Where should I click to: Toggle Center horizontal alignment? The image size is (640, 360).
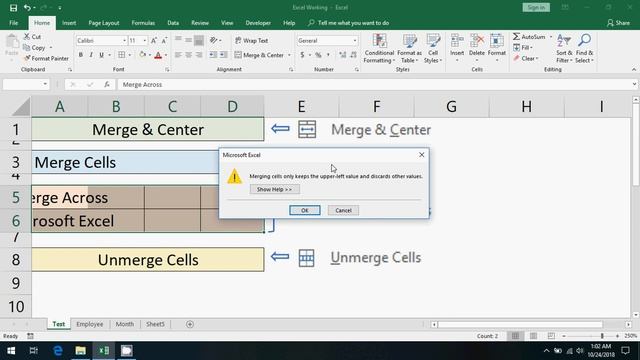[x=189, y=55]
